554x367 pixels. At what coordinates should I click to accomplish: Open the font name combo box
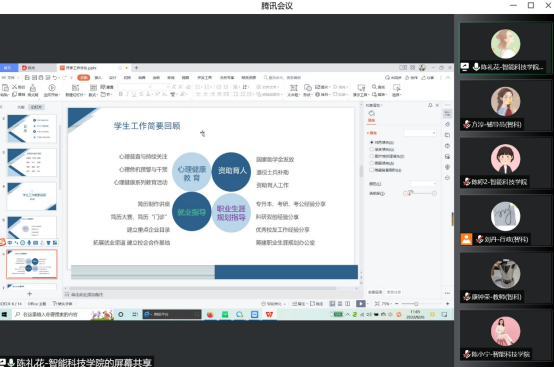click(x=135, y=87)
